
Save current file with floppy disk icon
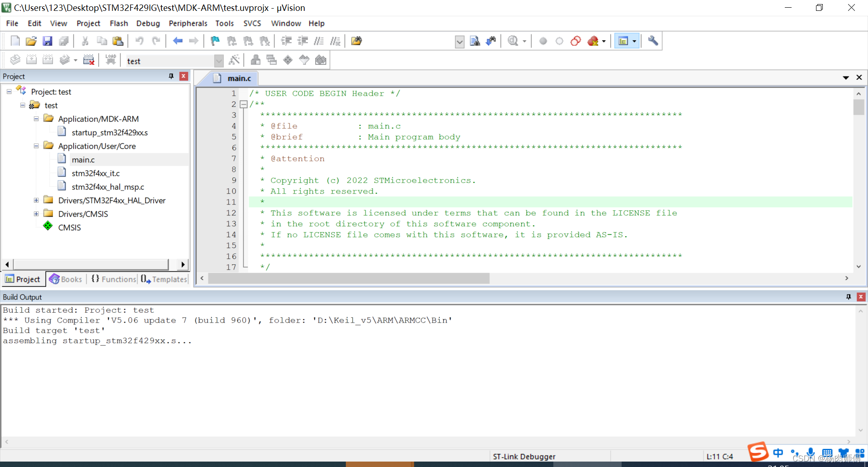pos(47,41)
